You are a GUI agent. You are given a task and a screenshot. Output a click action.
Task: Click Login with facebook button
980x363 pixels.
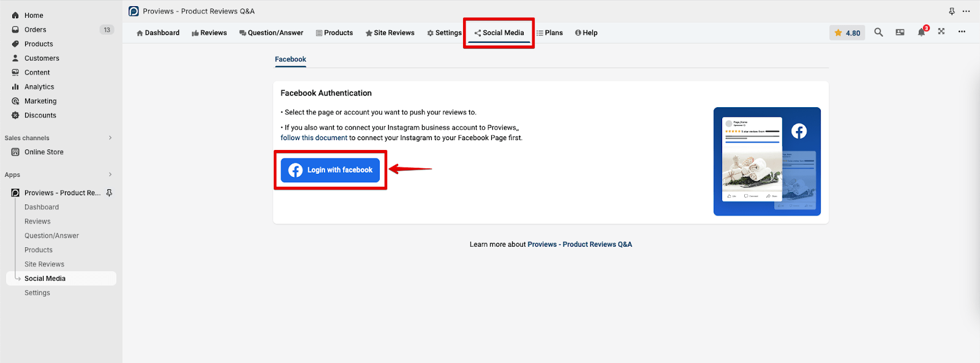pyautogui.click(x=330, y=170)
